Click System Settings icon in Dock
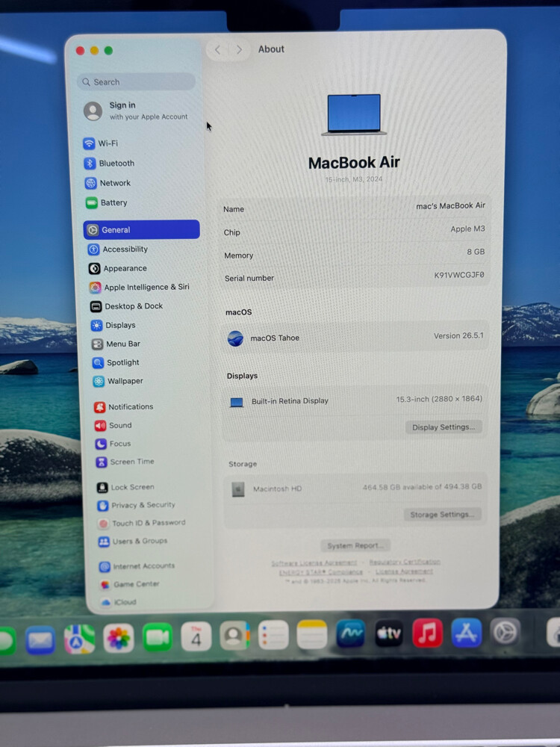This screenshot has width=560, height=747. coord(505,632)
